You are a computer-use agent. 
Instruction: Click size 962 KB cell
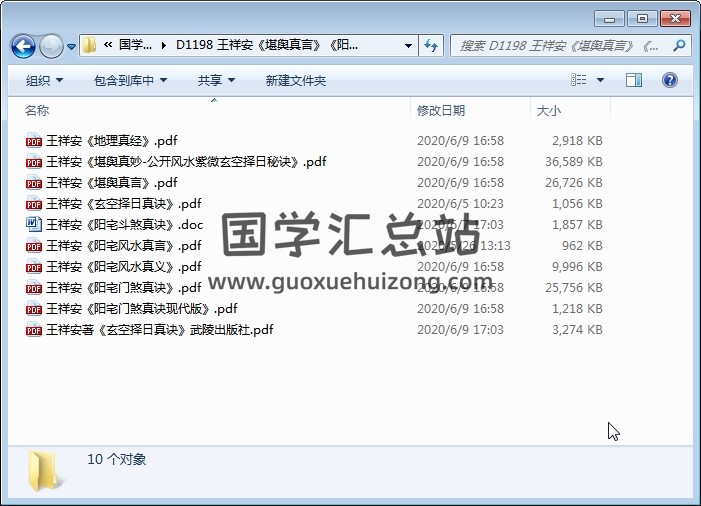click(x=582, y=245)
